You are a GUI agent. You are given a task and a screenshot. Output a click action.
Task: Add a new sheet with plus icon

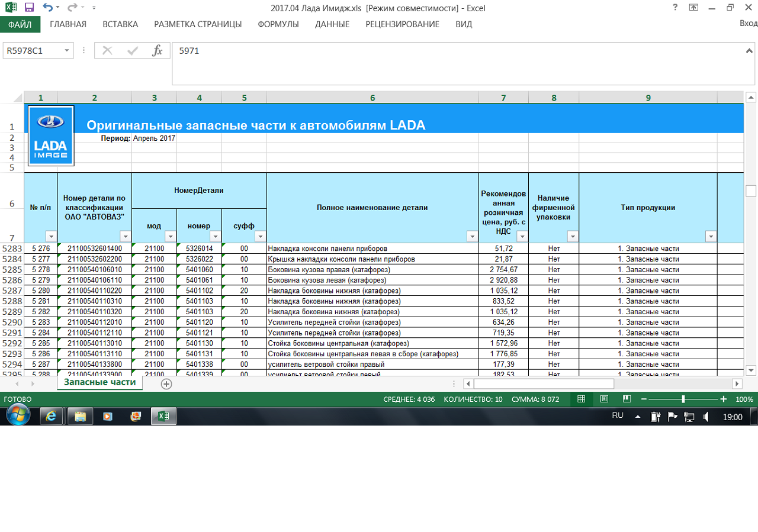(x=166, y=383)
